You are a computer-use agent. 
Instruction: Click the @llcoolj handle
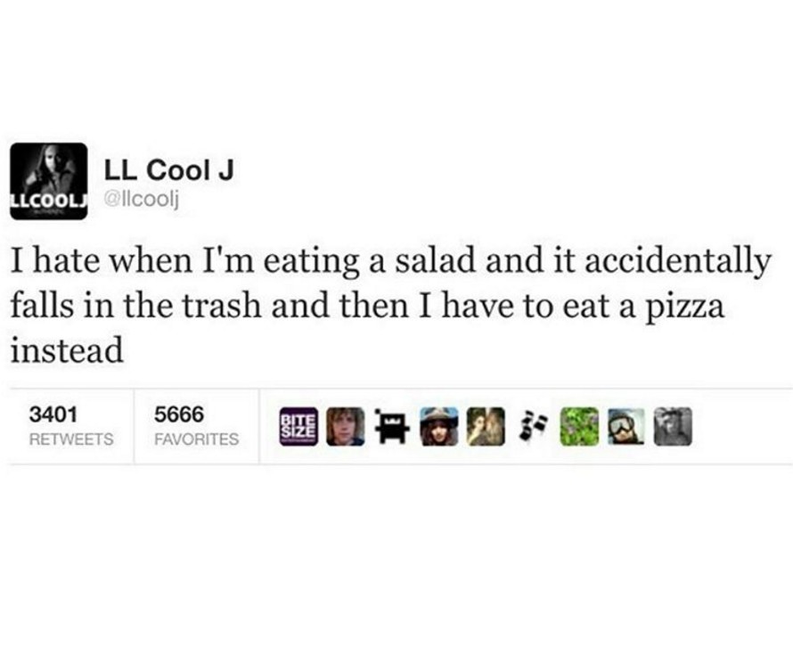(x=143, y=199)
